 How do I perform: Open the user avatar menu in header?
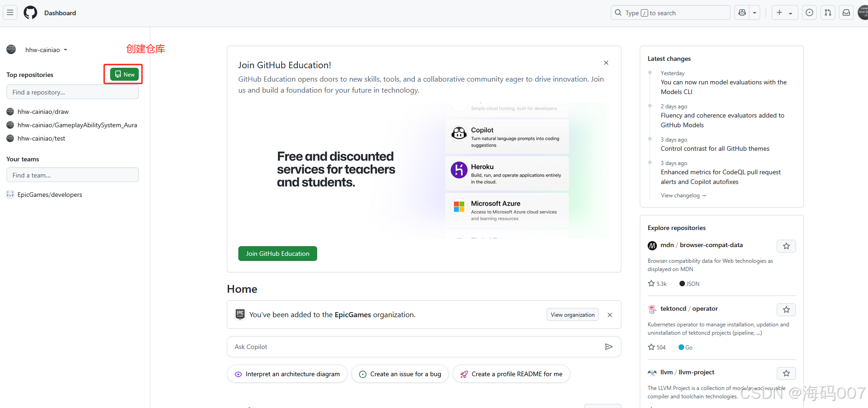pyautogui.click(x=863, y=12)
